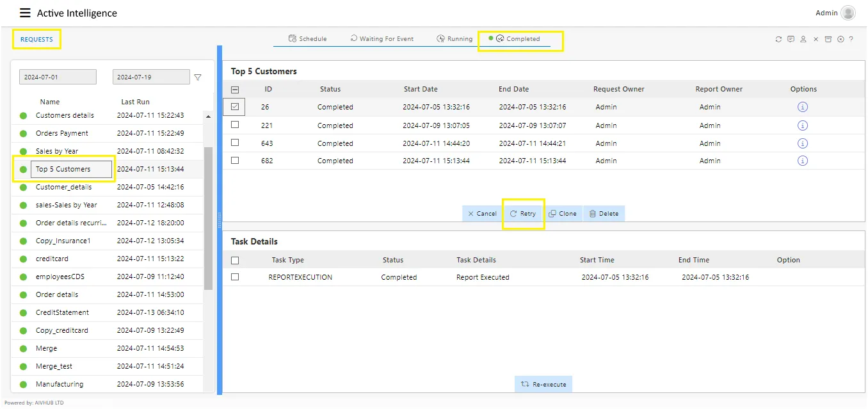Click the End Time column header
868x409 pixels.
pos(694,261)
